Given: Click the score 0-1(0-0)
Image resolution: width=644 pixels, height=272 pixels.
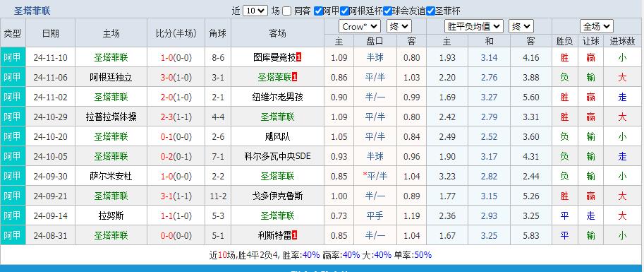Looking at the screenshot, I should coord(176,136).
